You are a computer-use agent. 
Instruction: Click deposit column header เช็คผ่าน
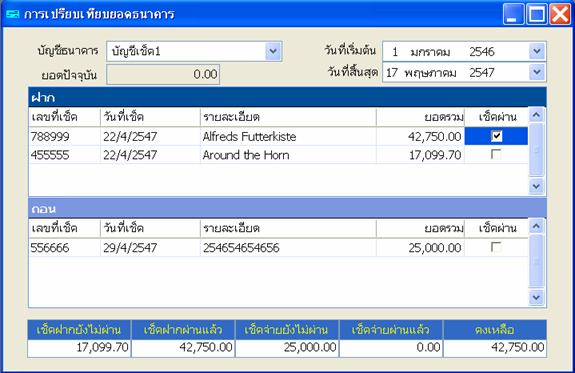click(x=498, y=117)
